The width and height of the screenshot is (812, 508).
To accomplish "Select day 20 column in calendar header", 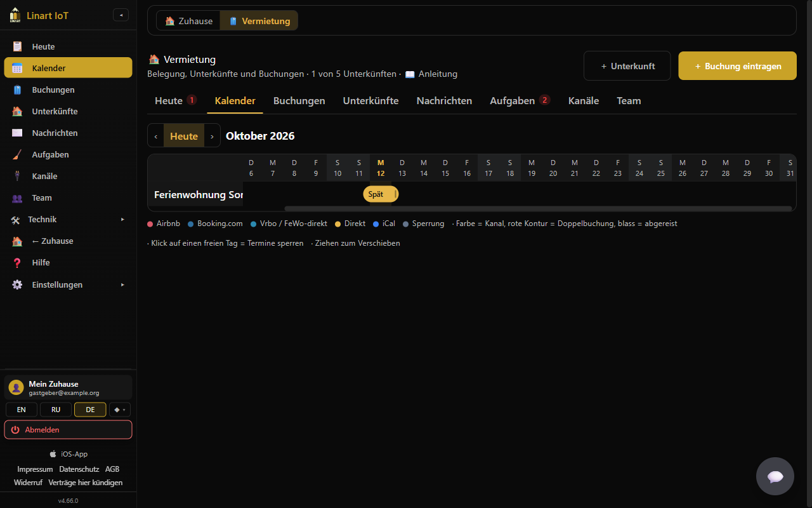I will pos(553,168).
